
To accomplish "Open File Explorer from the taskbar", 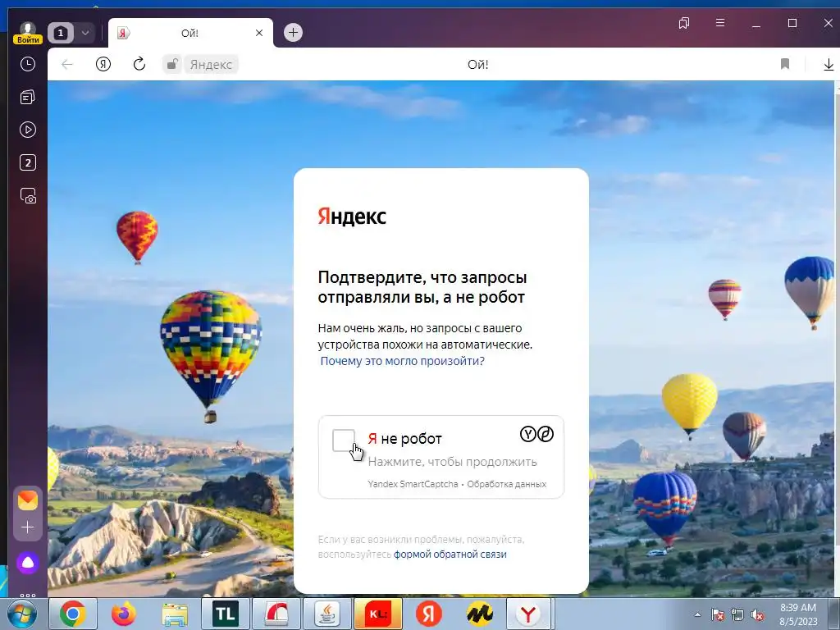I will click(x=176, y=614).
